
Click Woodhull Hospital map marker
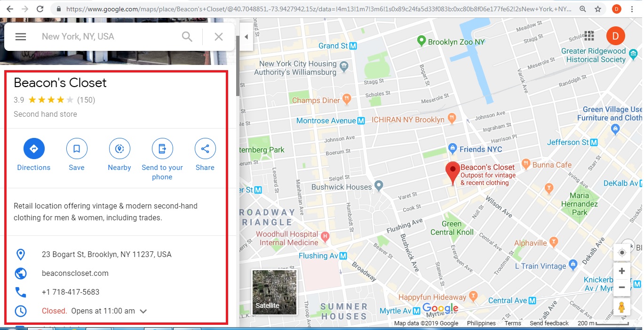point(324,236)
